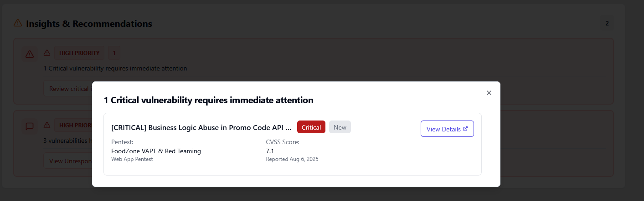Click the red Critical severity badge

(311, 127)
